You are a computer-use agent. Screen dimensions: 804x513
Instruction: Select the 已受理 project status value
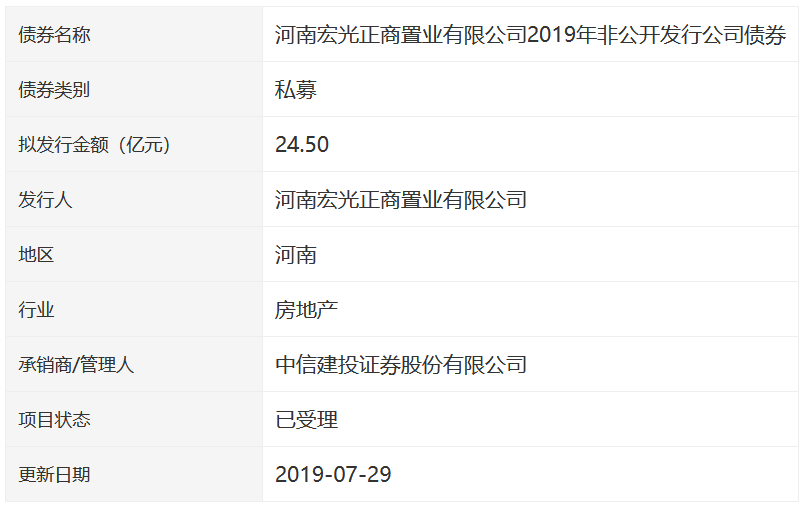tap(306, 420)
